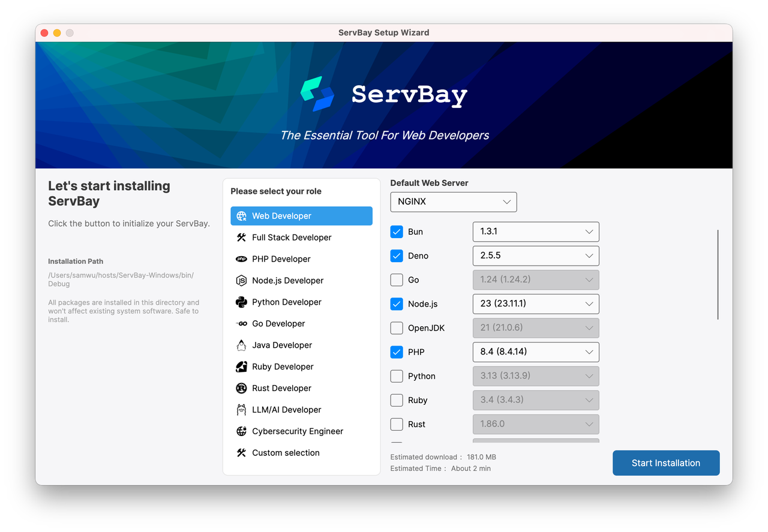Open the OpenJDK version 21 dropdown
Viewport: 768px width, 532px height.
[536, 328]
